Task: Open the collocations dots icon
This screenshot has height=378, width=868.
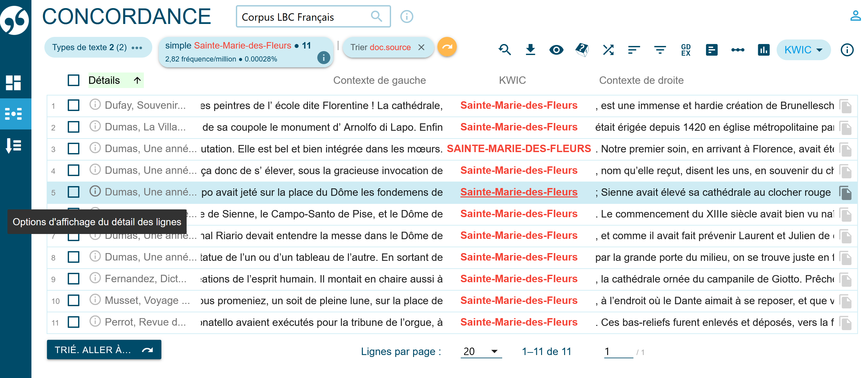Action: point(738,50)
